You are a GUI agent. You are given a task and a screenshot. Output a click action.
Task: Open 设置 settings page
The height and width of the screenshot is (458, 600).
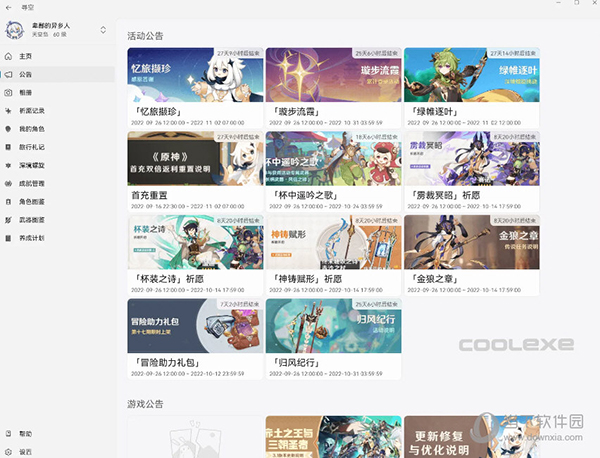pyautogui.click(x=57, y=452)
